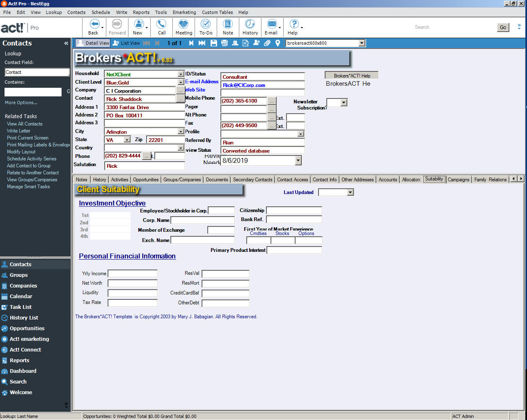This screenshot has height=420, width=527.
Task: Click the print icon in navigation bar
Action: pos(225,43)
